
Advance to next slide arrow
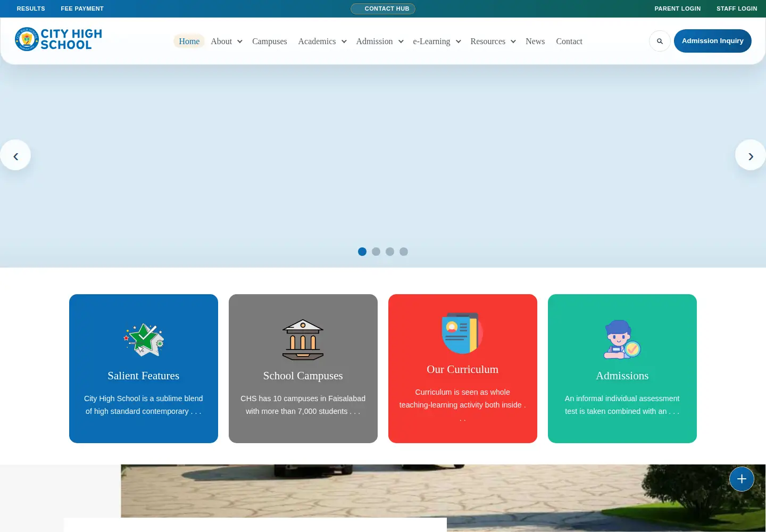(x=751, y=155)
